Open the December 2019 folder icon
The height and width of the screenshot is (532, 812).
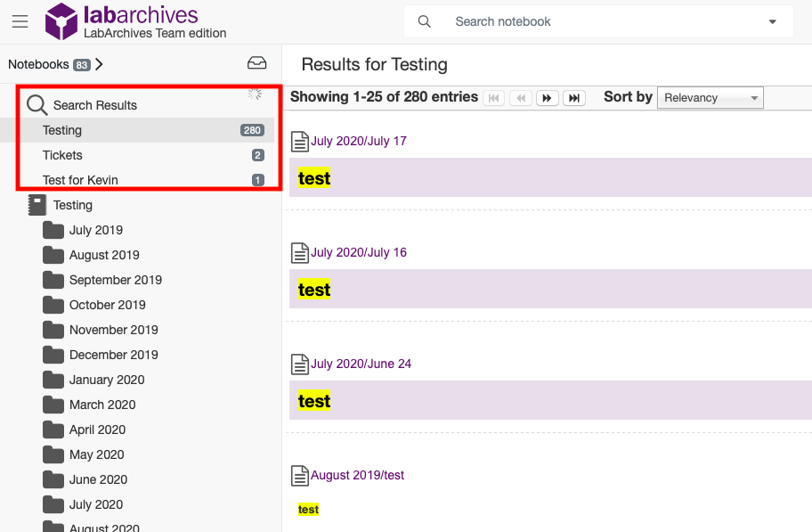(53, 354)
